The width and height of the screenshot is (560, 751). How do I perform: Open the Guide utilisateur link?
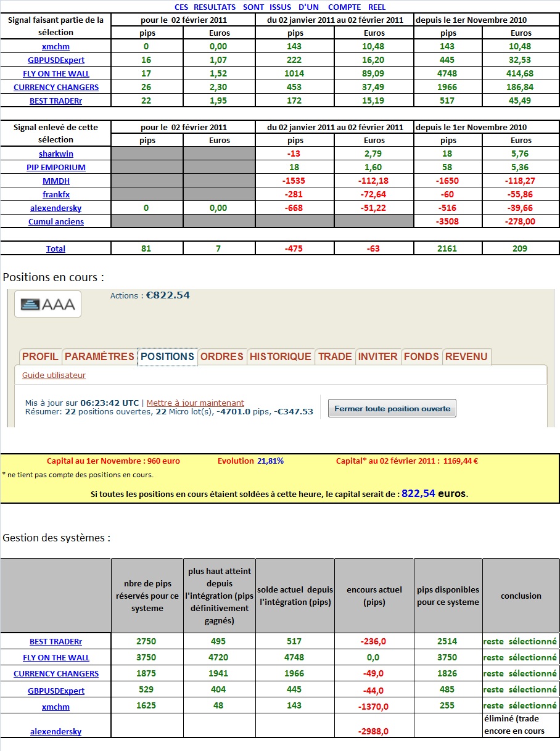[54, 375]
